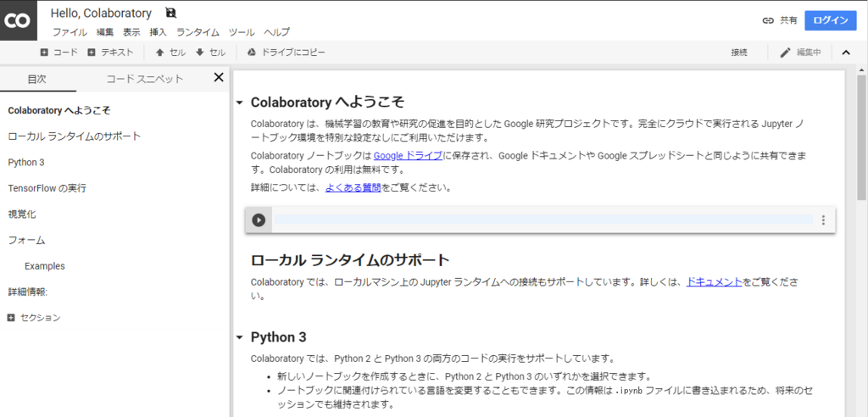
Task: Click the vertical scrollbar thumb
Action: 862,137
